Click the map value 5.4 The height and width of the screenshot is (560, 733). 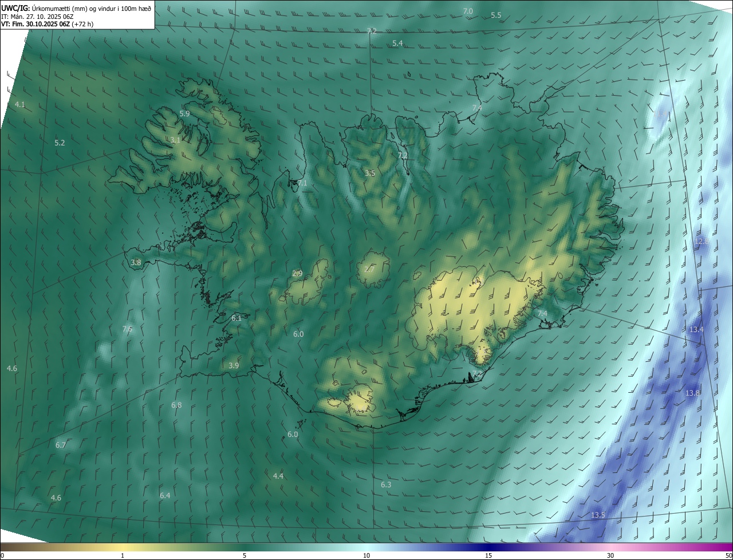click(397, 44)
